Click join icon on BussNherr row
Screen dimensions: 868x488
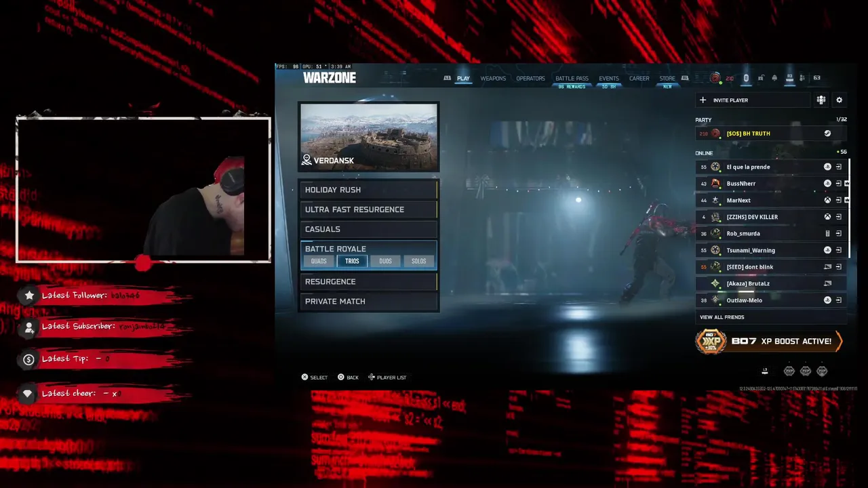click(x=839, y=184)
